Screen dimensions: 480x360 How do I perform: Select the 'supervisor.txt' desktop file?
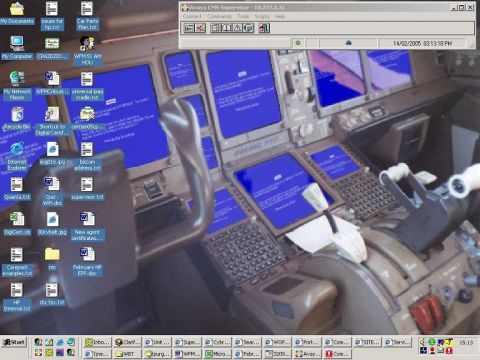click(x=87, y=189)
